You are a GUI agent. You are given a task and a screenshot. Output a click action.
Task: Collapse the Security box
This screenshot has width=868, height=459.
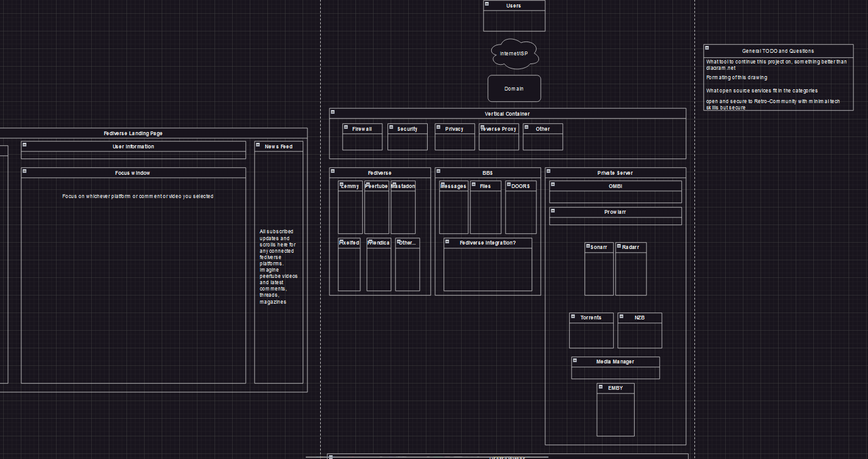(x=391, y=127)
